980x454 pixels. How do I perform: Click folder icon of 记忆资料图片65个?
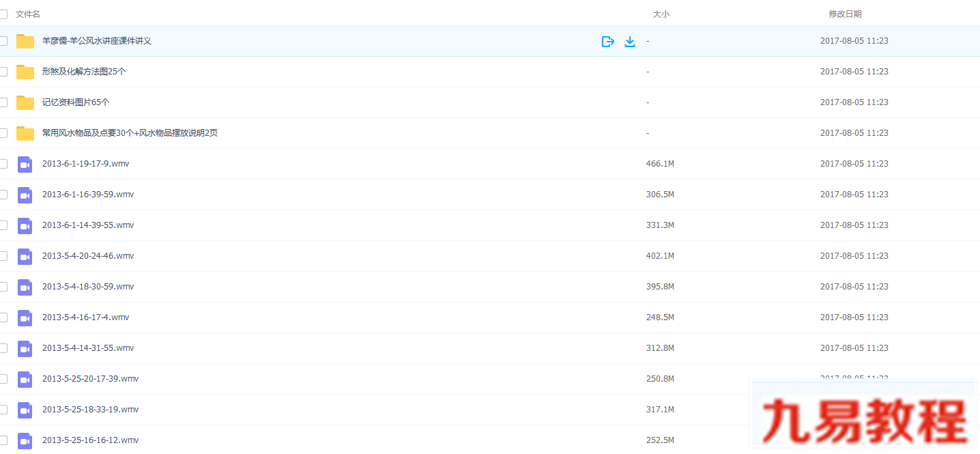(x=25, y=102)
